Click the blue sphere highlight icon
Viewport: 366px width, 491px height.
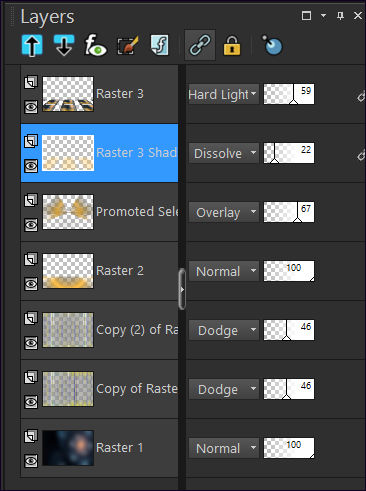point(272,45)
